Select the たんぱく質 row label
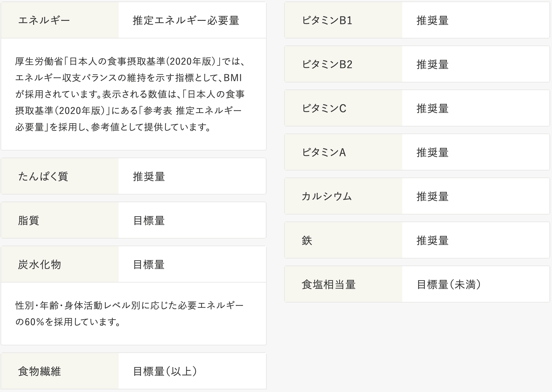This screenshot has width=552, height=392. pyautogui.click(x=43, y=176)
